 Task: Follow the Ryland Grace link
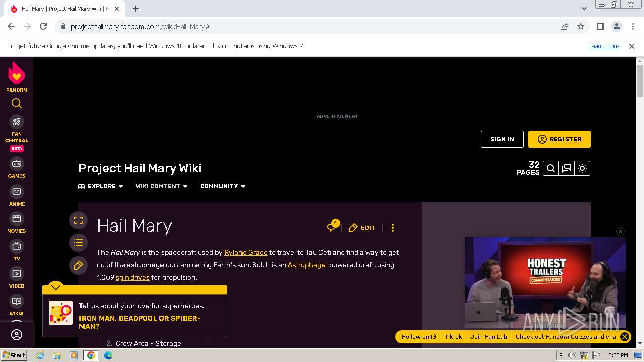click(x=246, y=252)
